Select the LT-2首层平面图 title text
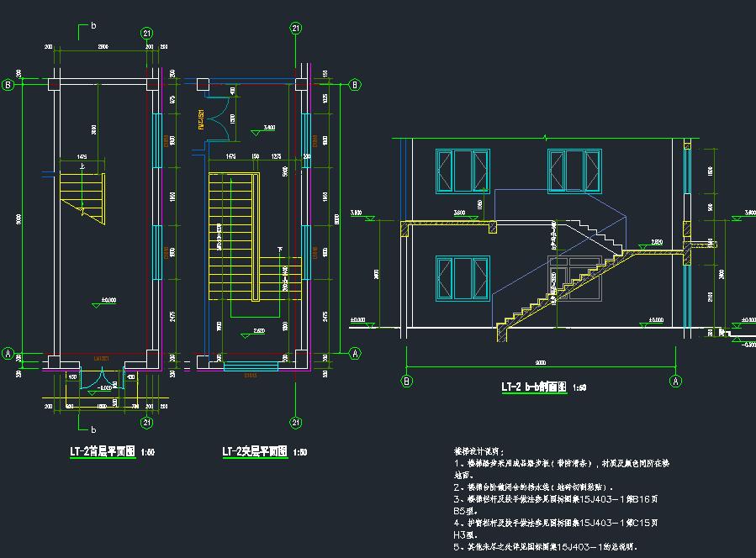This screenshot has width=756, height=558. 103,451
